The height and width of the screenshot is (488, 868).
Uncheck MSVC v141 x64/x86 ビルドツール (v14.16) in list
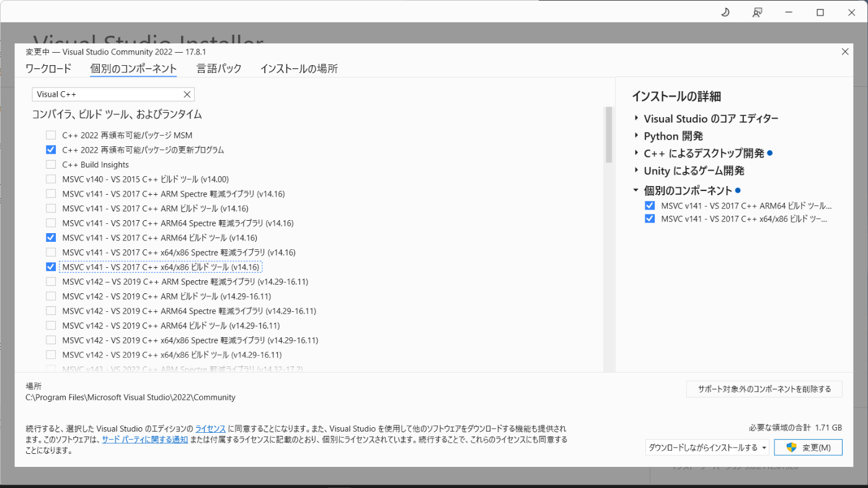[x=51, y=267]
